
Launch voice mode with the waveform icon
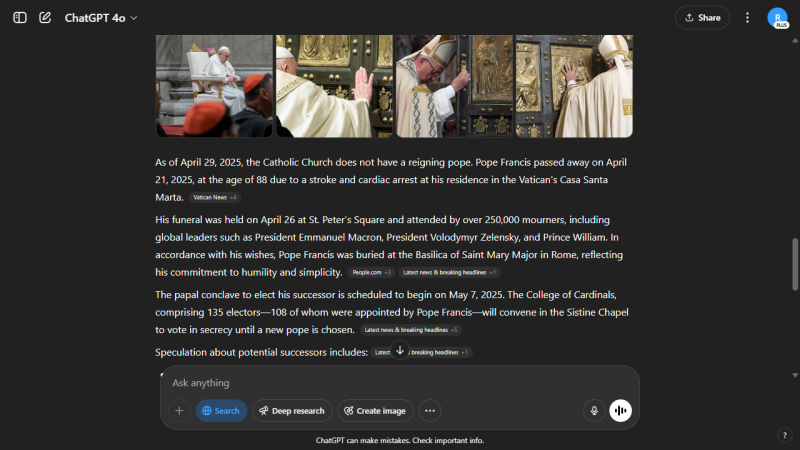tap(620, 411)
